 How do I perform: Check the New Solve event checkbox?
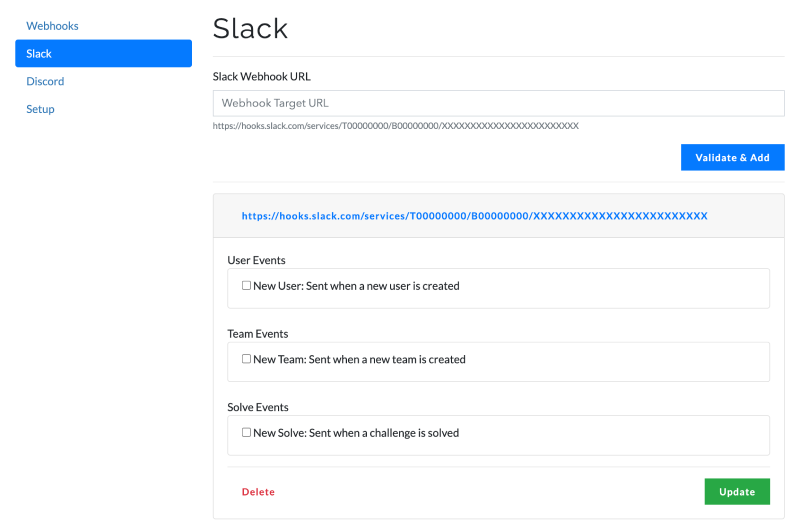coord(246,433)
